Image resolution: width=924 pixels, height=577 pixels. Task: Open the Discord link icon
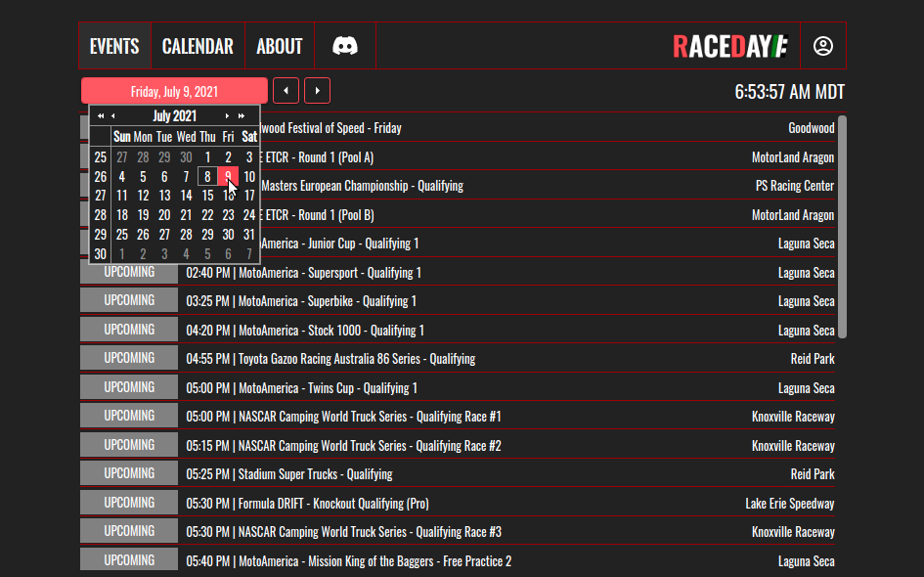pyautogui.click(x=345, y=46)
